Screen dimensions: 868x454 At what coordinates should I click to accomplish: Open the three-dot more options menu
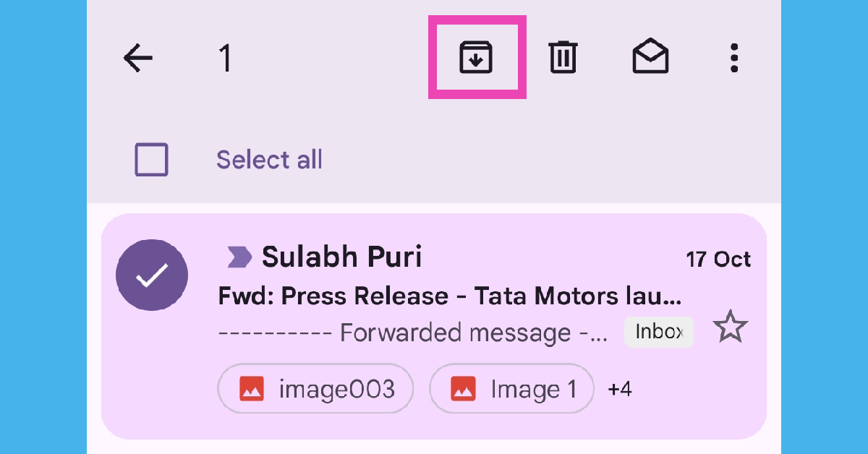(x=733, y=58)
